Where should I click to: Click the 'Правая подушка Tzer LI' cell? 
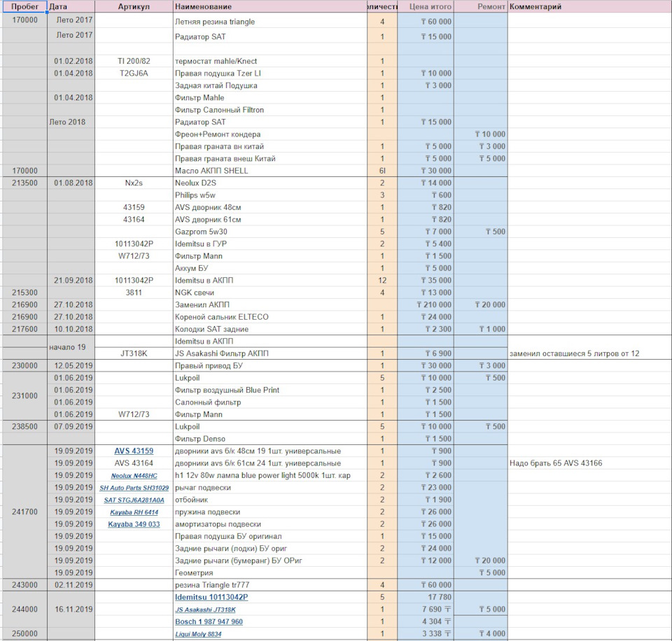pyautogui.click(x=270, y=73)
